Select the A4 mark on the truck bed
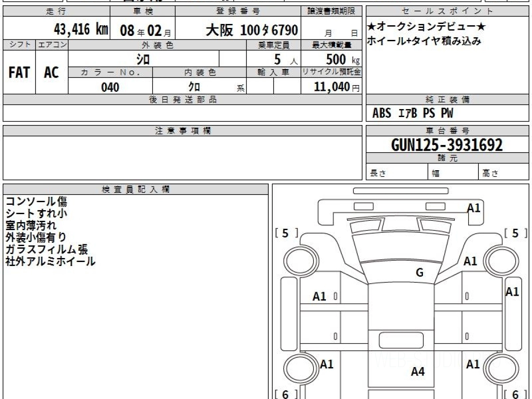Viewport: 532px width, 399px height. [418, 372]
